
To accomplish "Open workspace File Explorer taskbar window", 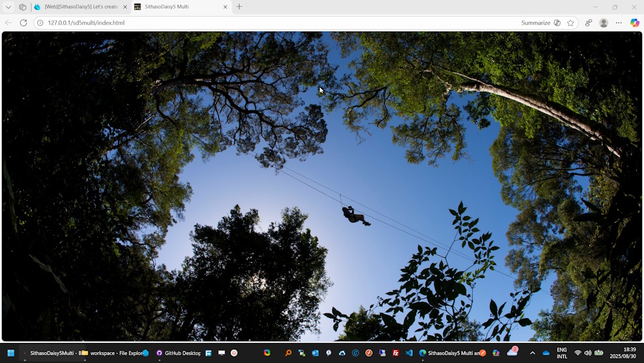I will click(x=111, y=353).
